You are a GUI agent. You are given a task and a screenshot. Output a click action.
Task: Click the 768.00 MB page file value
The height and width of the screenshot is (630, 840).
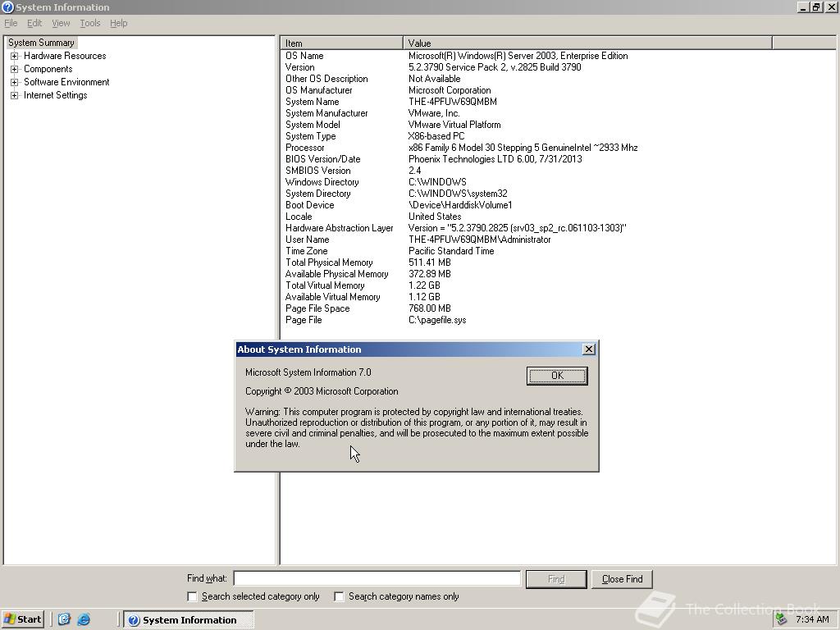tap(430, 308)
